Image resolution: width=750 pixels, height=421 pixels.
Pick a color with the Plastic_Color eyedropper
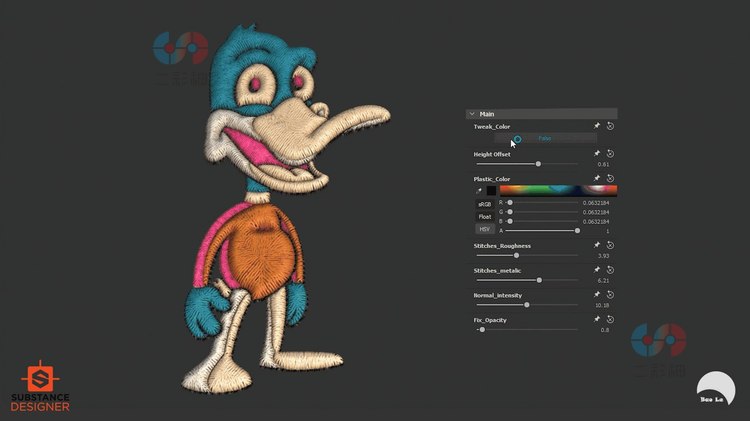point(479,191)
